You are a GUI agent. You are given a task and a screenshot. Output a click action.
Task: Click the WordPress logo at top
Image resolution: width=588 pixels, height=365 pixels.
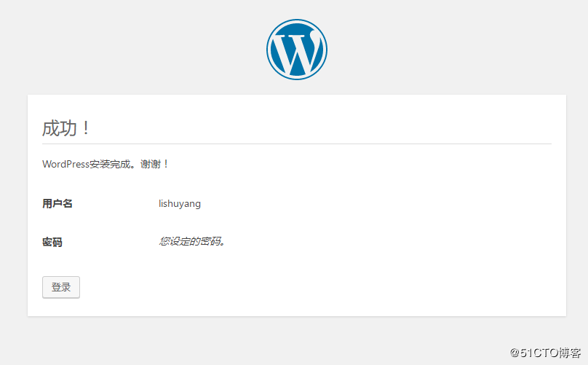[297, 50]
